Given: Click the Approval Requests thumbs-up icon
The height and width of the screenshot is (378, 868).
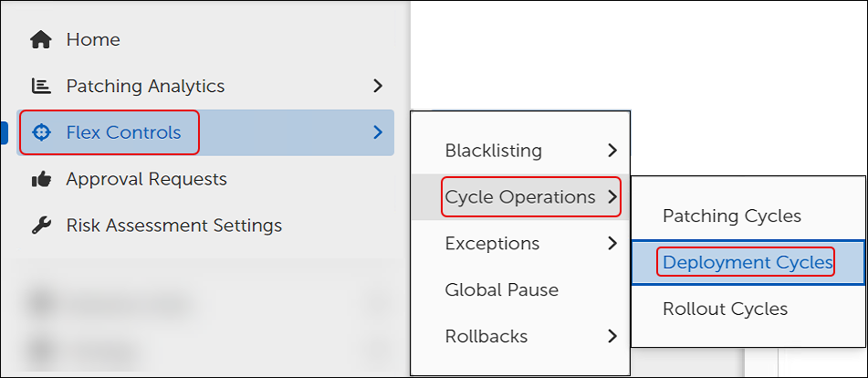Looking at the screenshot, I should (x=40, y=179).
